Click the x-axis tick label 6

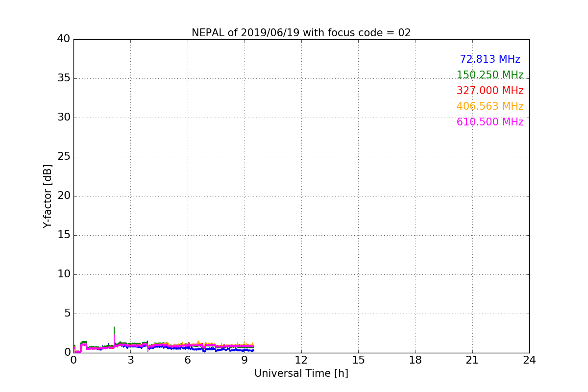click(x=188, y=360)
